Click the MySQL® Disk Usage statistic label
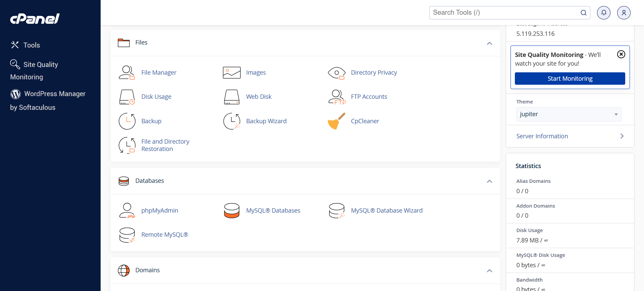Screen dimensions: 644x291 click(x=540, y=255)
